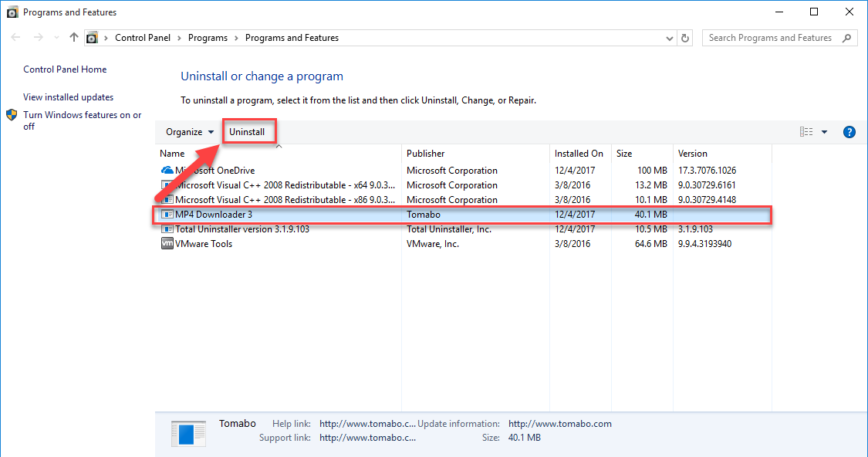The height and width of the screenshot is (457, 868).
Task: Navigate up using the up arrow icon
Action: point(73,37)
